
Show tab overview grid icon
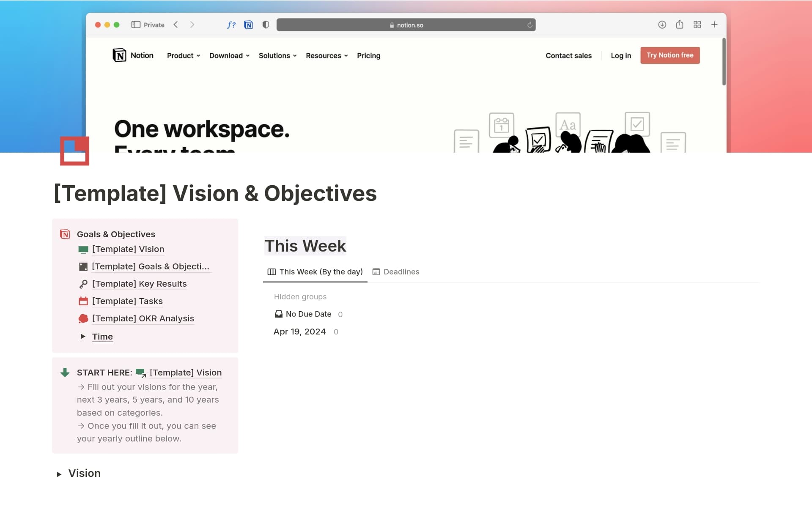click(697, 25)
